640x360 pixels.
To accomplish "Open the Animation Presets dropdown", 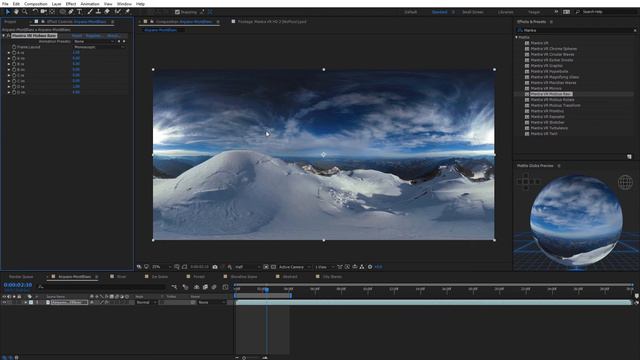I will (94, 41).
